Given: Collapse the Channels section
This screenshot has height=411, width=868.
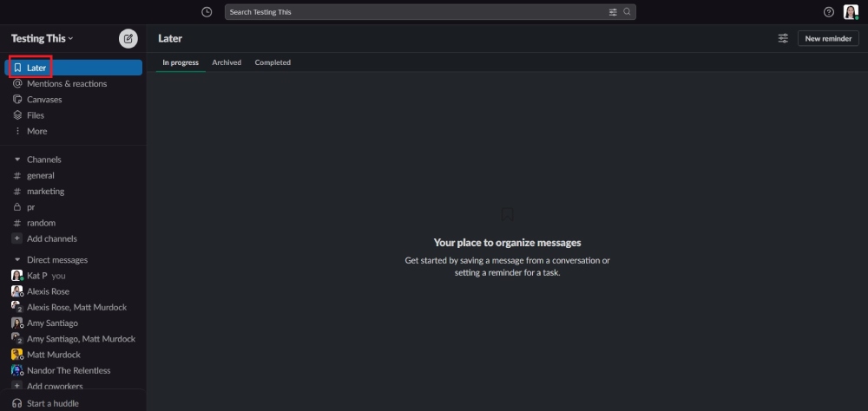Looking at the screenshot, I should (x=17, y=160).
